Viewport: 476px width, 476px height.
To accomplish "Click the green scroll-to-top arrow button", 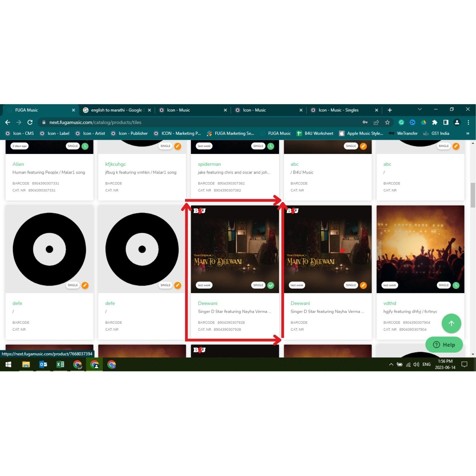I will click(451, 323).
